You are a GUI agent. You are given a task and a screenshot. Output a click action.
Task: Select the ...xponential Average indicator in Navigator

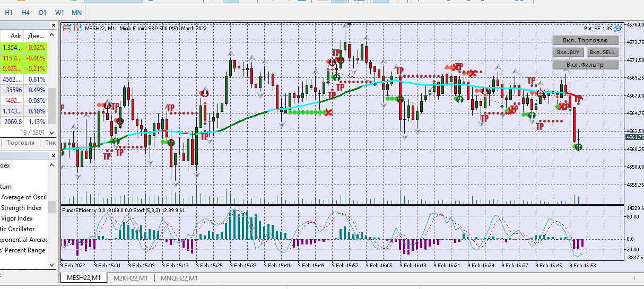point(23,240)
